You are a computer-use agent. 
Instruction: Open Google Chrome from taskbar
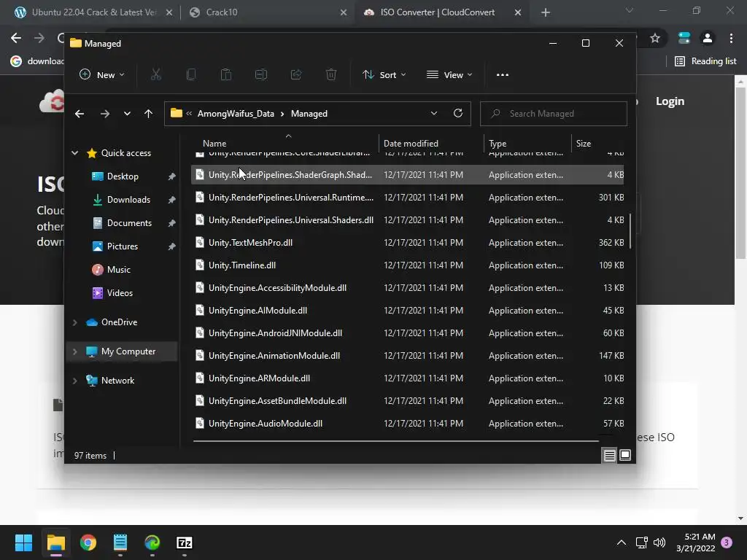88,542
